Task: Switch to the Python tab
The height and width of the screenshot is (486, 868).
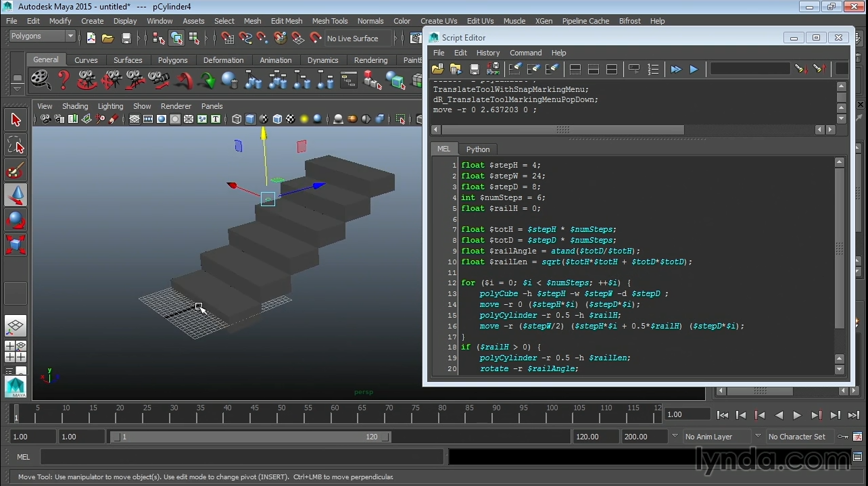Action: tap(477, 149)
